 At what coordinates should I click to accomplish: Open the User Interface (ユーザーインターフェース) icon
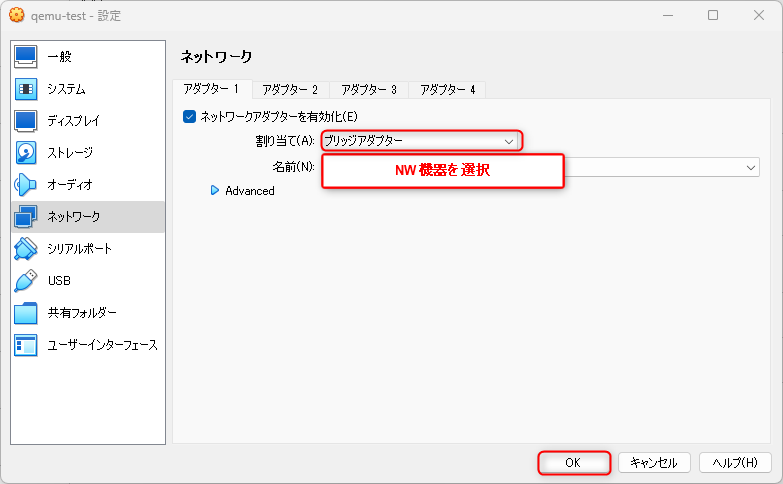25,345
